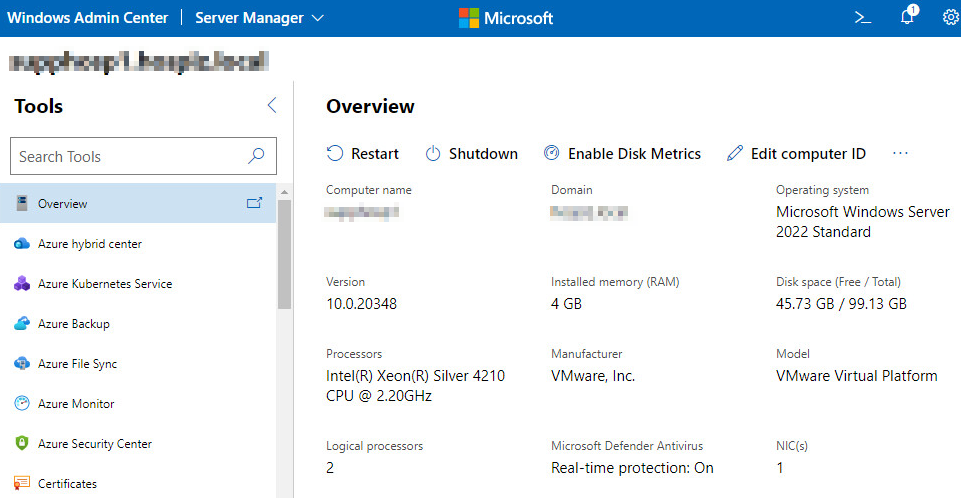Click the Restart circular arrow icon
The height and width of the screenshot is (498, 961).
(x=335, y=153)
